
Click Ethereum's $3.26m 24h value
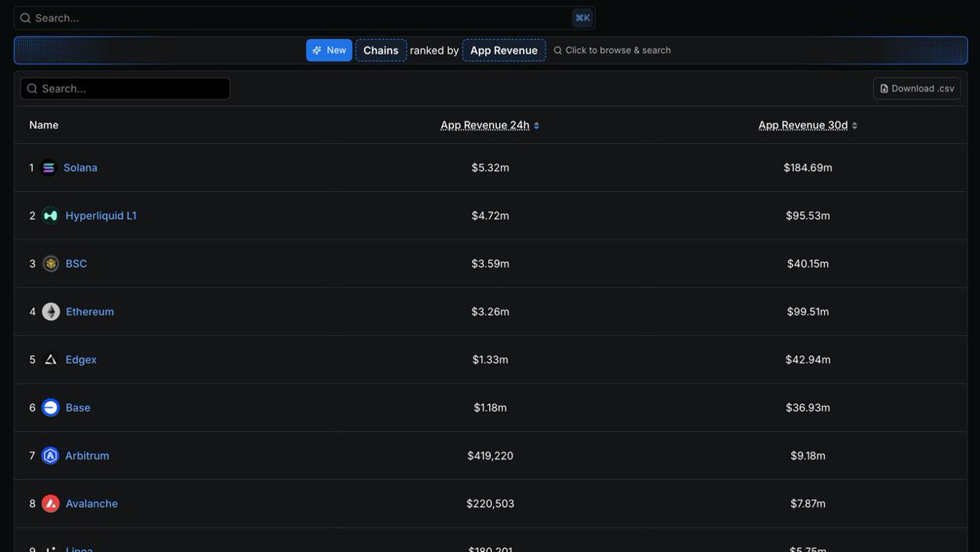click(x=490, y=312)
